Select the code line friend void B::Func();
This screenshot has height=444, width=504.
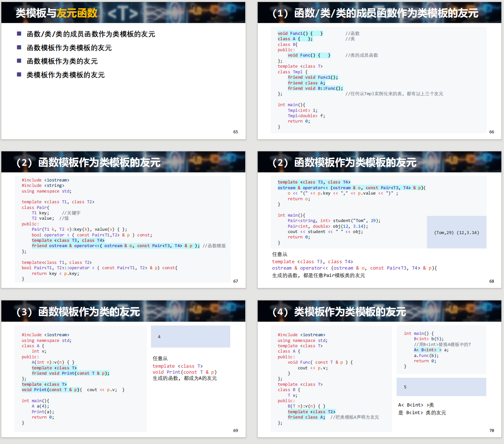coord(315,88)
